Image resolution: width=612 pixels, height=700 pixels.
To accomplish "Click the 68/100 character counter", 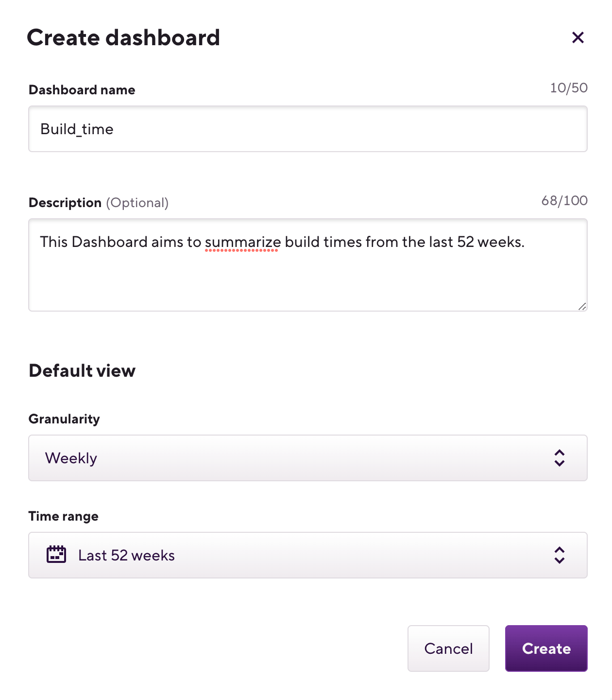I will click(x=564, y=200).
